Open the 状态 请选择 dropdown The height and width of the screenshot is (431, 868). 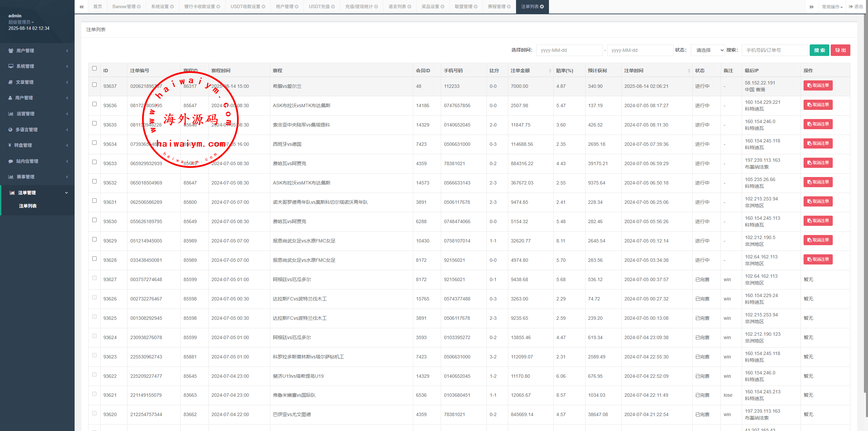click(708, 50)
